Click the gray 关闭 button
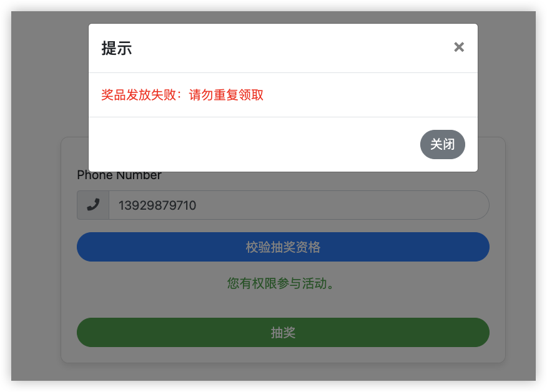Viewport: 547px width, 392px height. [442, 144]
